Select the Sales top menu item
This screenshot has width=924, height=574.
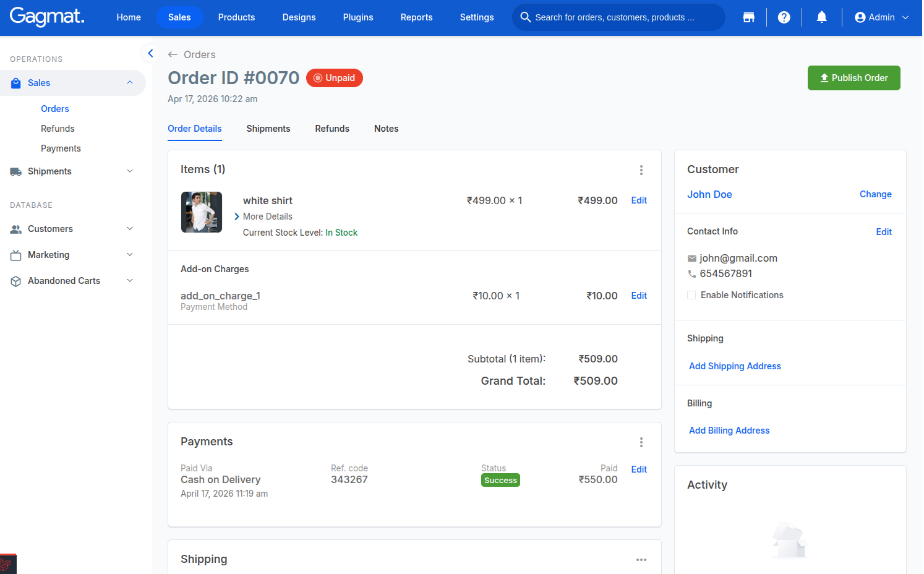pos(179,17)
